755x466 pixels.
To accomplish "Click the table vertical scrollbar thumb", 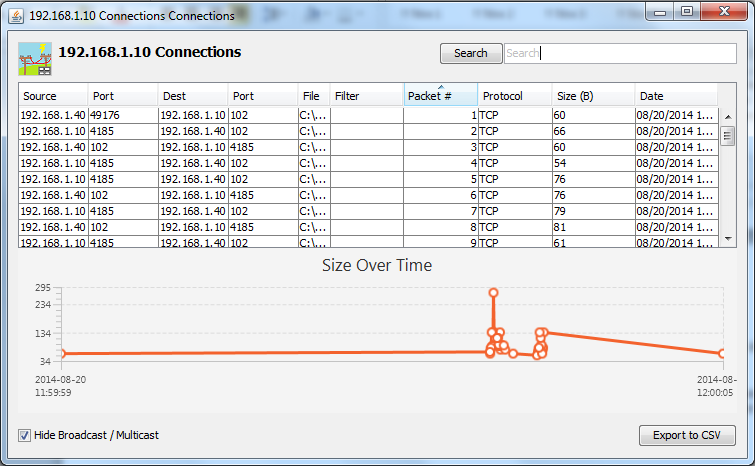I will tap(728, 136).
